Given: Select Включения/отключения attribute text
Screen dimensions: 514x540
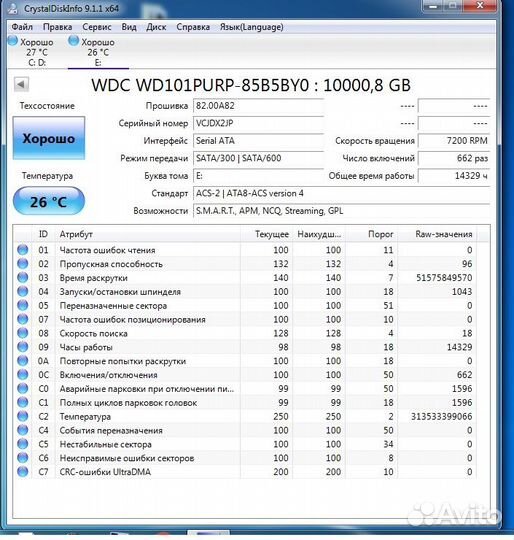Looking at the screenshot, I should [x=108, y=375].
